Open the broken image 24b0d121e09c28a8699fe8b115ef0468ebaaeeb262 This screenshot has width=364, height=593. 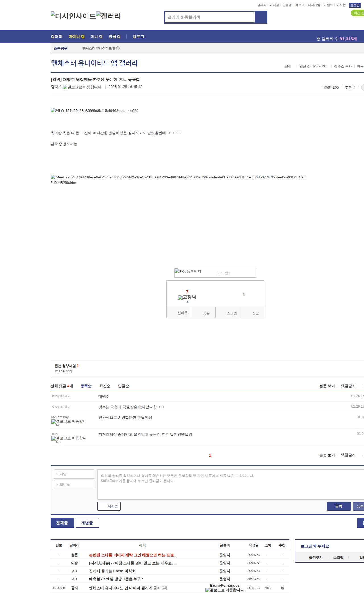tap(95, 110)
